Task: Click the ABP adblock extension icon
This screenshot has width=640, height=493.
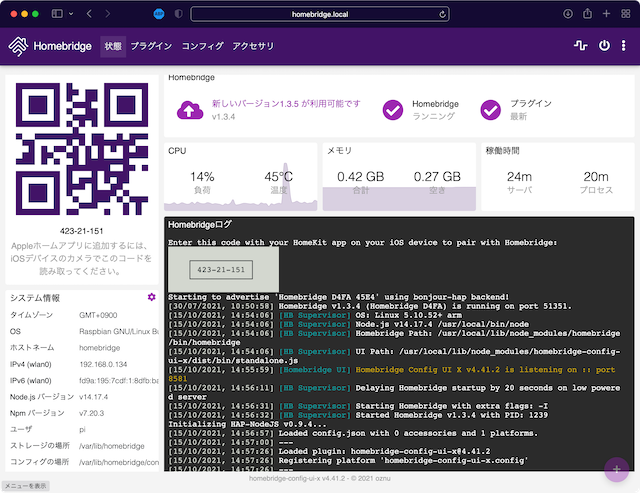Action: pos(159,14)
